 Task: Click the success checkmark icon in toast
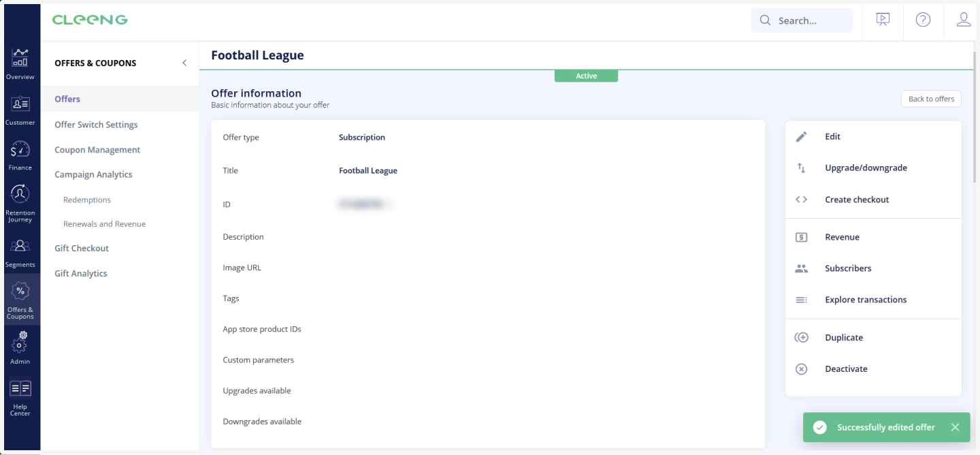(x=820, y=427)
